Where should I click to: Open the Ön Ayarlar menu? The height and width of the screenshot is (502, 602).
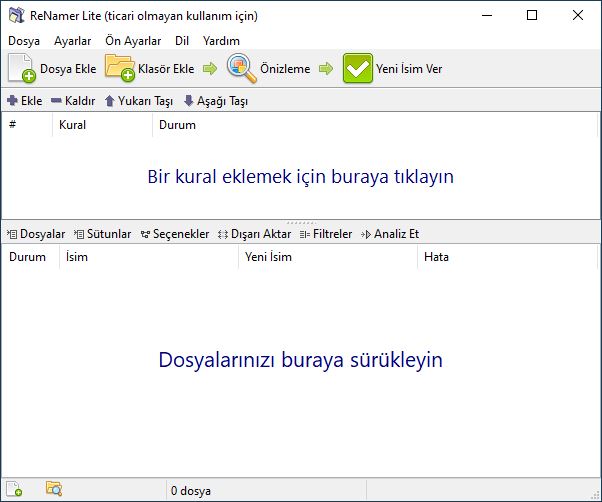click(x=133, y=41)
